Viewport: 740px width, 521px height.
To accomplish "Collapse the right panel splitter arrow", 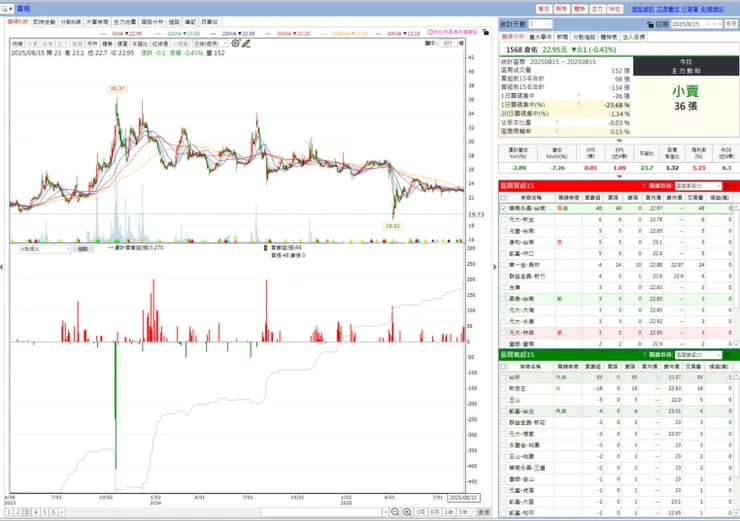I will coord(495,267).
